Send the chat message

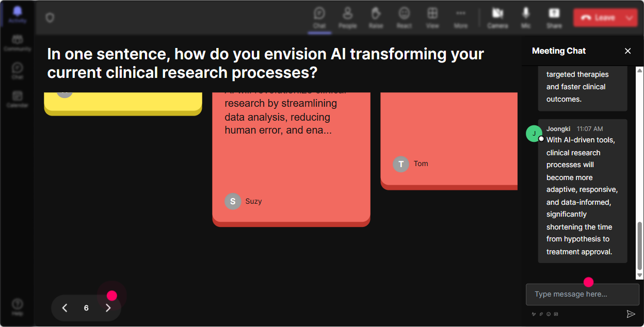pyautogui.click(x=631, y=314)
